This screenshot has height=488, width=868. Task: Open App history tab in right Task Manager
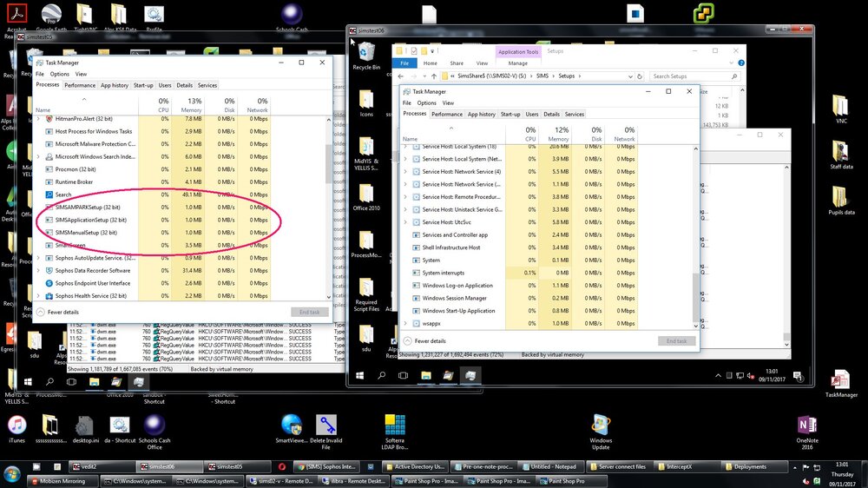coord(481,114)
